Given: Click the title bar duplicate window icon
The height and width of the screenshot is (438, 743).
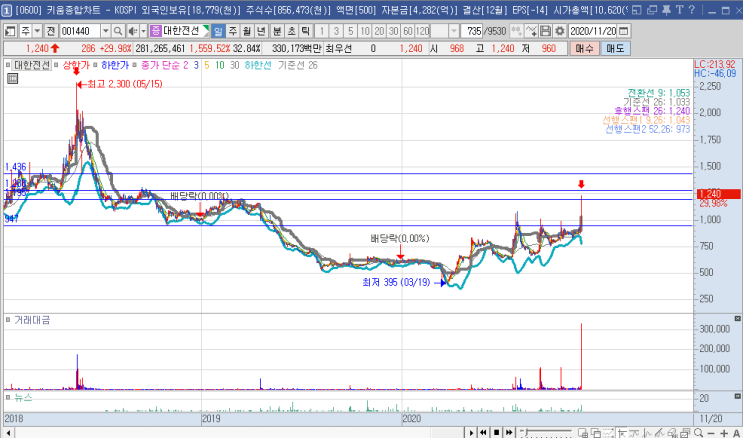Looking at the screenshot, I should tap(652, 9).
